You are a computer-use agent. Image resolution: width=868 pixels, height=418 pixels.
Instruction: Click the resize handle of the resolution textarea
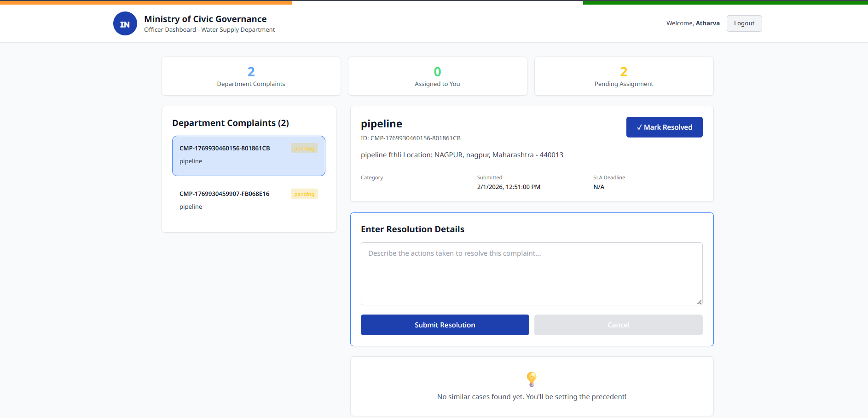pyautogui.click(x=699, y=302)
